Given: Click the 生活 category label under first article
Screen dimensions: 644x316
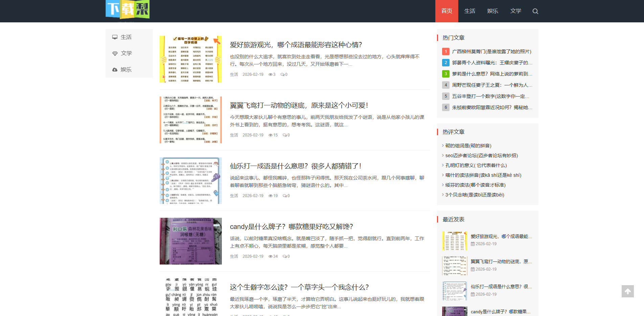Looking at the screenshot, I should pyautogui.click(x=234, y=74).
